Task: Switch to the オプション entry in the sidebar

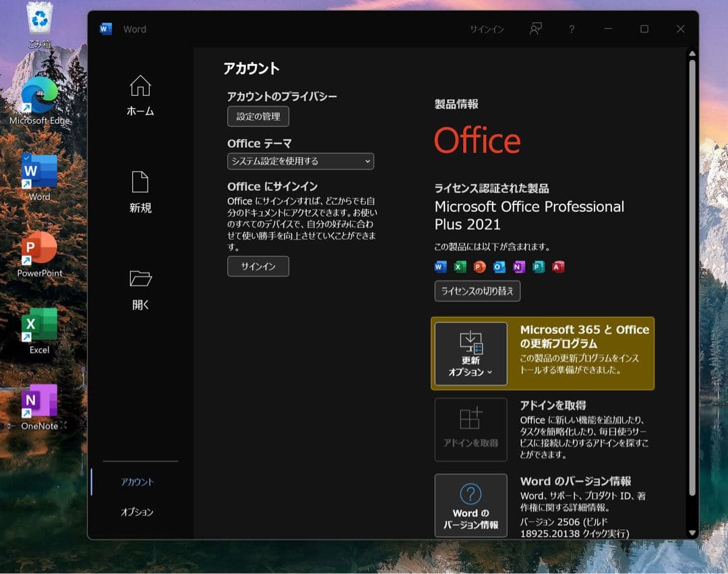Action: 140,512
